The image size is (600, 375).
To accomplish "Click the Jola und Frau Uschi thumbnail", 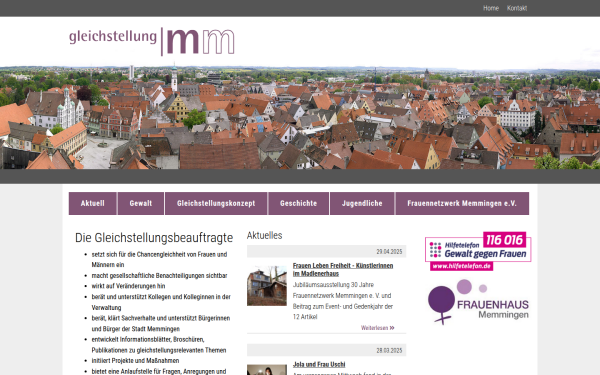I will [x=267, y=370].
